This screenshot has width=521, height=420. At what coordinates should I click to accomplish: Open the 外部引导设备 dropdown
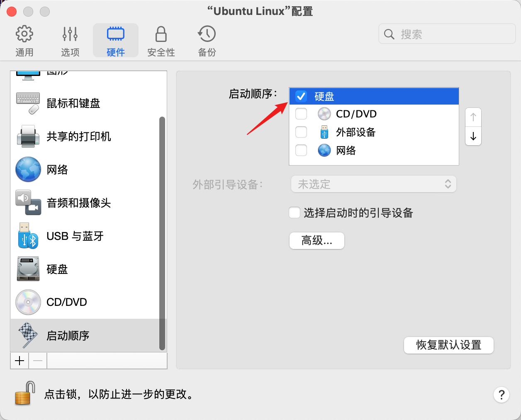click(373, 184)
